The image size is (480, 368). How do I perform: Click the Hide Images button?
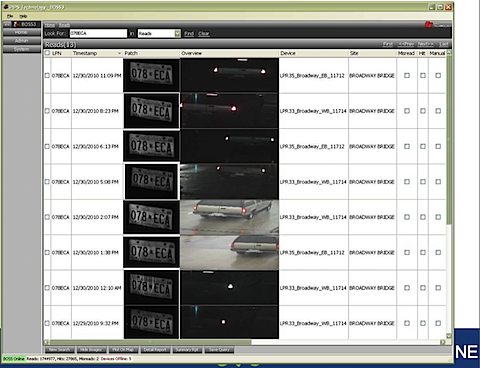pos(91,350)
